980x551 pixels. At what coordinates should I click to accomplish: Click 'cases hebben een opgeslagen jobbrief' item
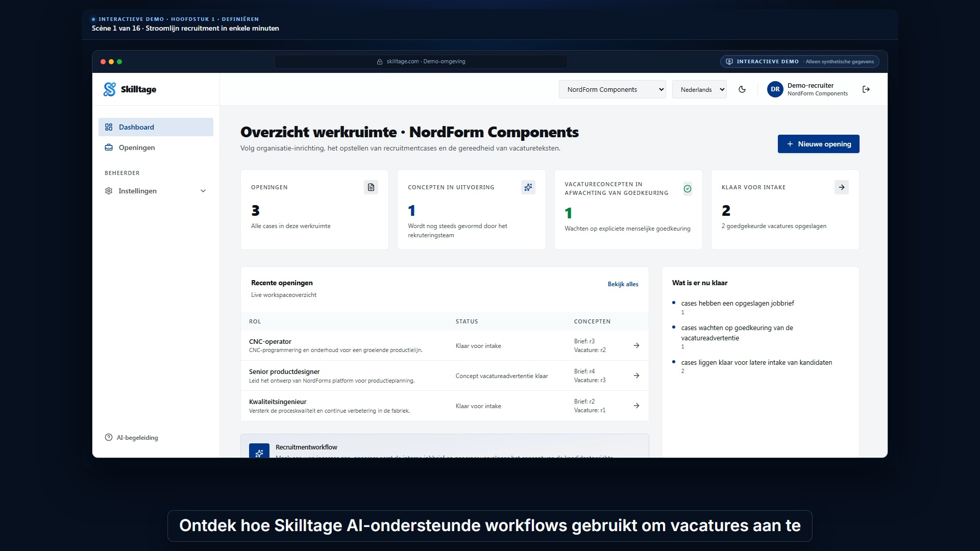pos(738,303)
